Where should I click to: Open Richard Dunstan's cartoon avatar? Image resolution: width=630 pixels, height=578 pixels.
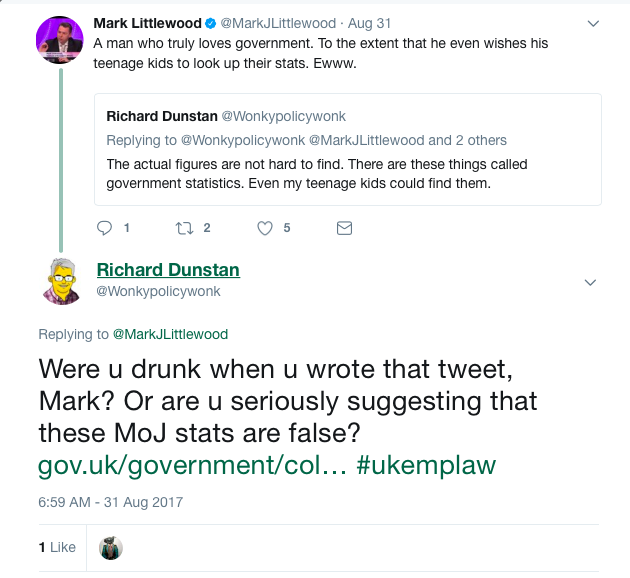point(62,280)
